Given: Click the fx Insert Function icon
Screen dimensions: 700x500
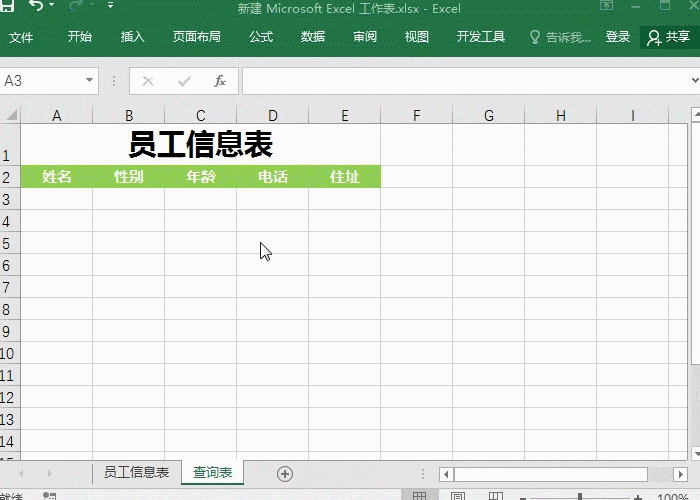Looking at the screenshot, I should 220,81.
